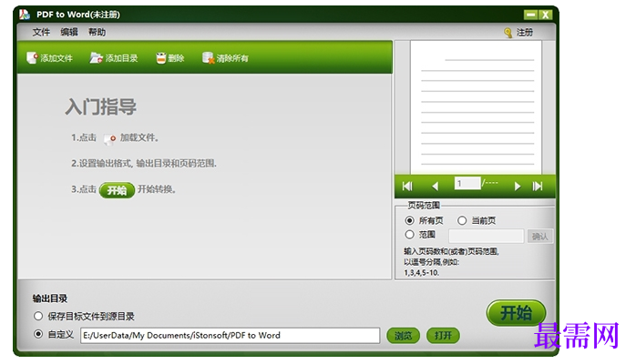Close the PDF to Word window
This screenshot has height=364, width=636.
pyautogui.click(x=546, y=15)
